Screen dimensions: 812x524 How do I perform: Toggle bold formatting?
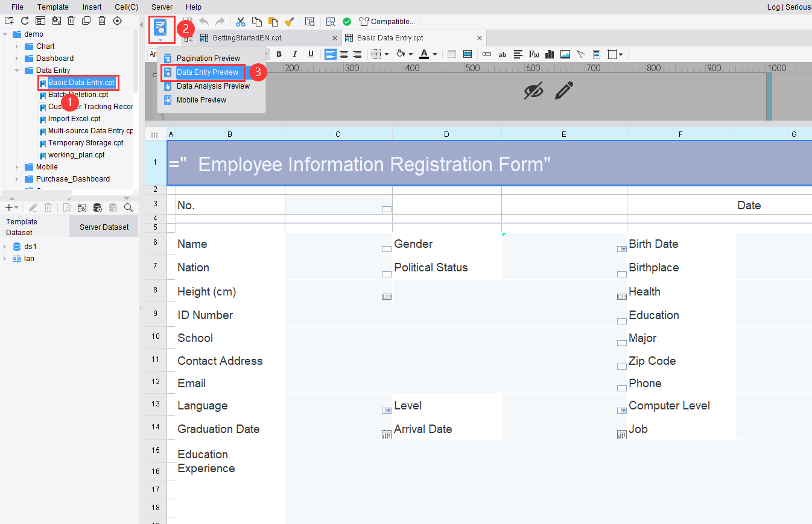pos(279,54)
